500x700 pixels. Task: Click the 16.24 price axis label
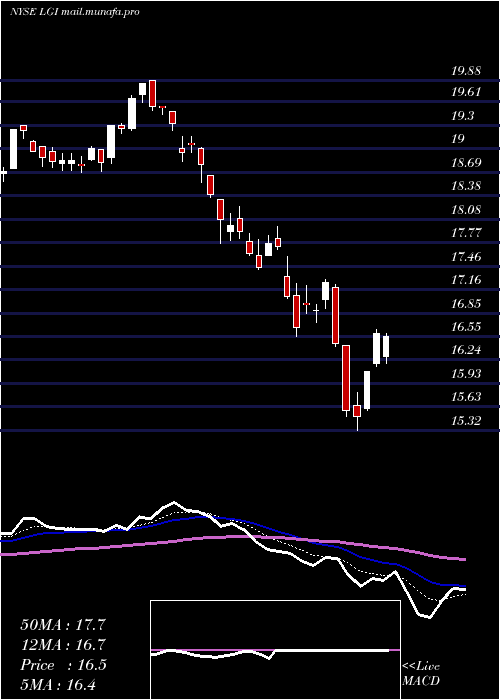pyautogui.click(x=466, y=350)
